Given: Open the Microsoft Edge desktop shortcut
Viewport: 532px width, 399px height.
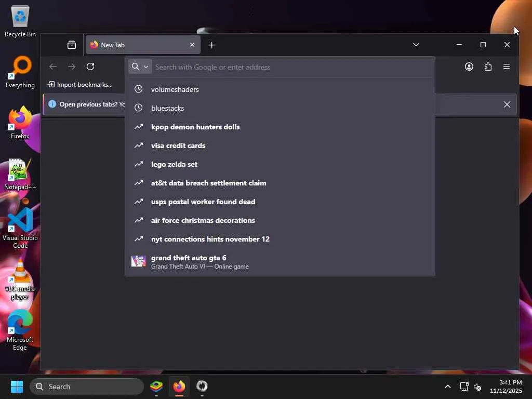Looking at the screenshot, I should (x=20, y=330).
